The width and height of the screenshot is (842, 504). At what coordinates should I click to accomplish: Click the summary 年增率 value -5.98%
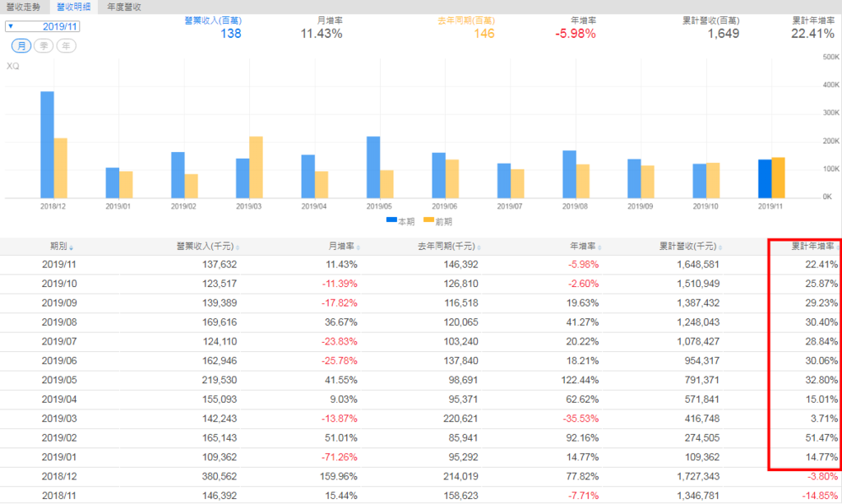pyautogui.click(x=576, y=34)
